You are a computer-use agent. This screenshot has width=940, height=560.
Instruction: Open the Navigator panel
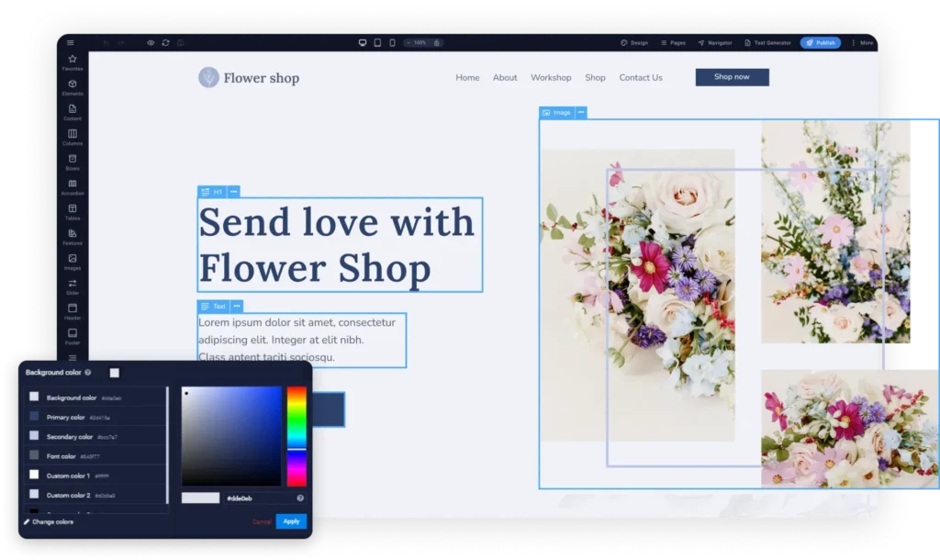coord(714,42)
